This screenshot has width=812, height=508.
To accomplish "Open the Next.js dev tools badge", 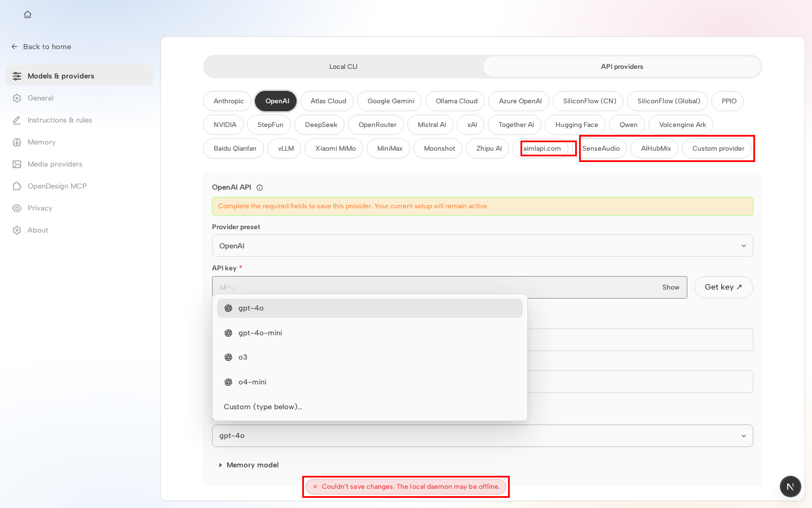I will click(x=790, y=487).
